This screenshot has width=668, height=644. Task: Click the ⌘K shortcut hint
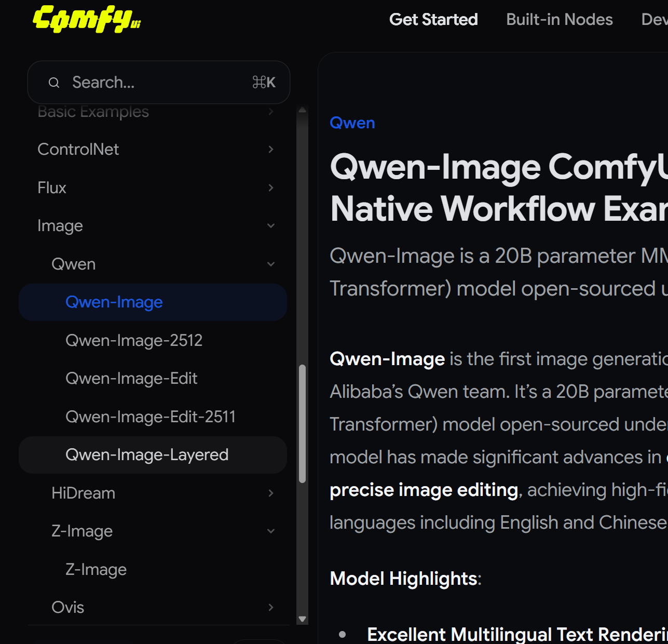coord(264,82)
